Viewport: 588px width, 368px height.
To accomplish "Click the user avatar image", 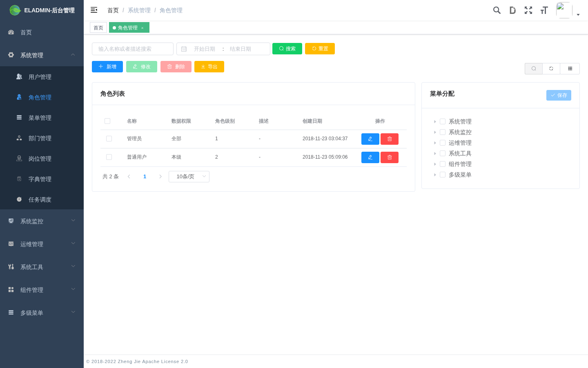I will [564, 10].
